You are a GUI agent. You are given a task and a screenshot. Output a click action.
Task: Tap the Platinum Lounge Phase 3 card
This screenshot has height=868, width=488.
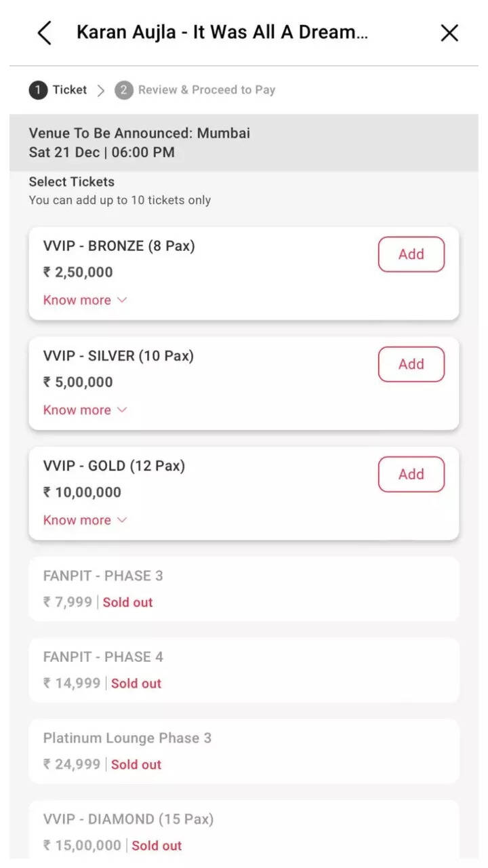tap(243, 751)
